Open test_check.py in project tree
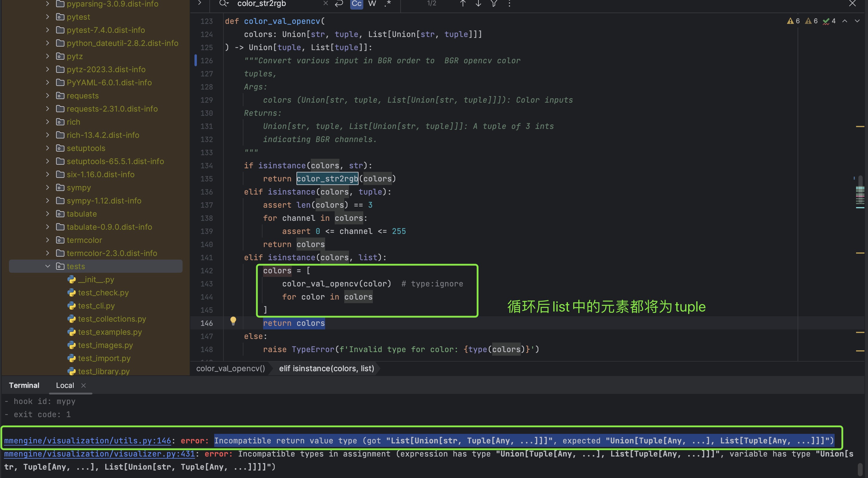Image resolution: width=868 pixels, height=478 pixels. coord(103,293)
